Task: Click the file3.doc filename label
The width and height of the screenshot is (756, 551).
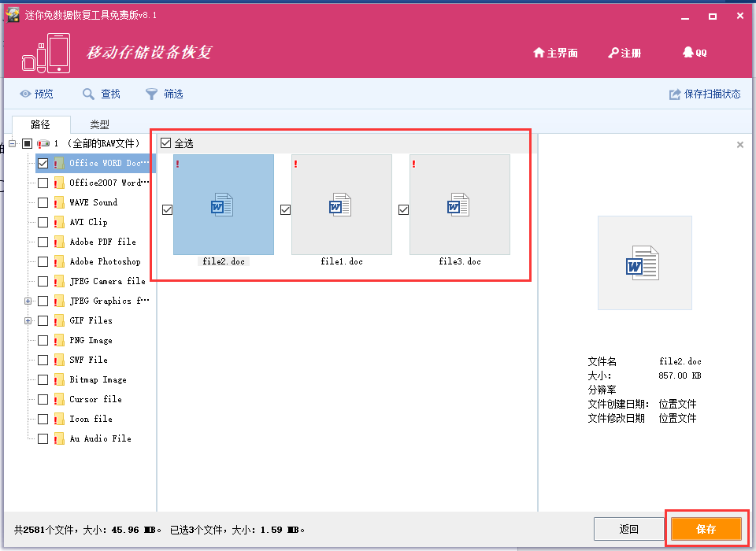Action: [460, 262]
